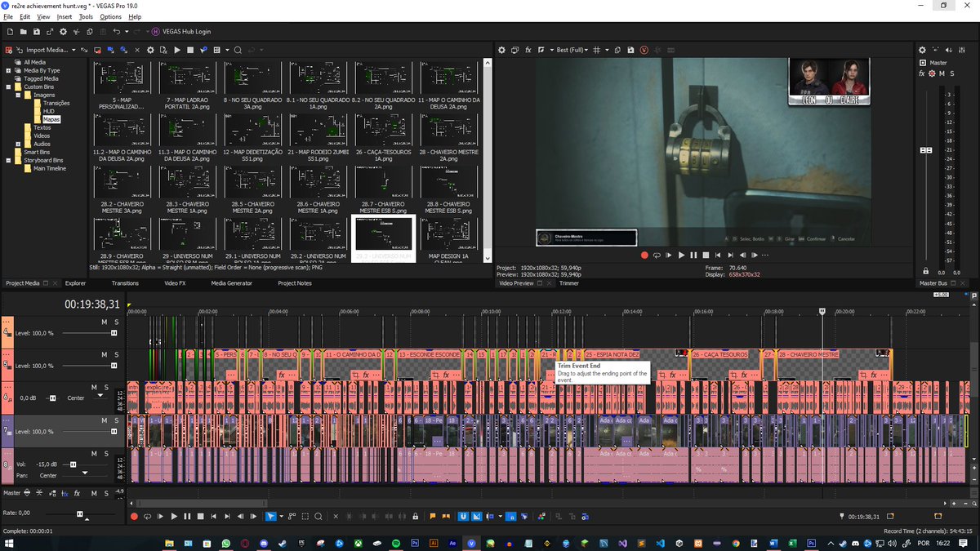Collapse the Custom Bins tree node
The width and height of the screenshot is (980, 551).
(x=8, y=87)
